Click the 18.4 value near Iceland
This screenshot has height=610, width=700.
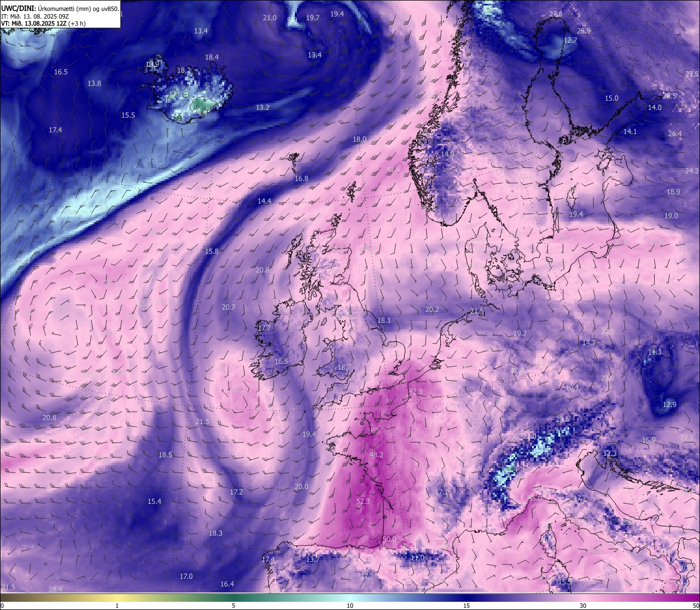(212, 57)
